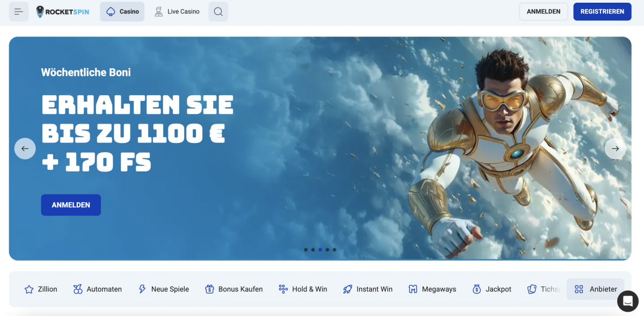Select the last carousel dot
The width and height of the screenshot is (644, 316).
[x=334, y=250]
